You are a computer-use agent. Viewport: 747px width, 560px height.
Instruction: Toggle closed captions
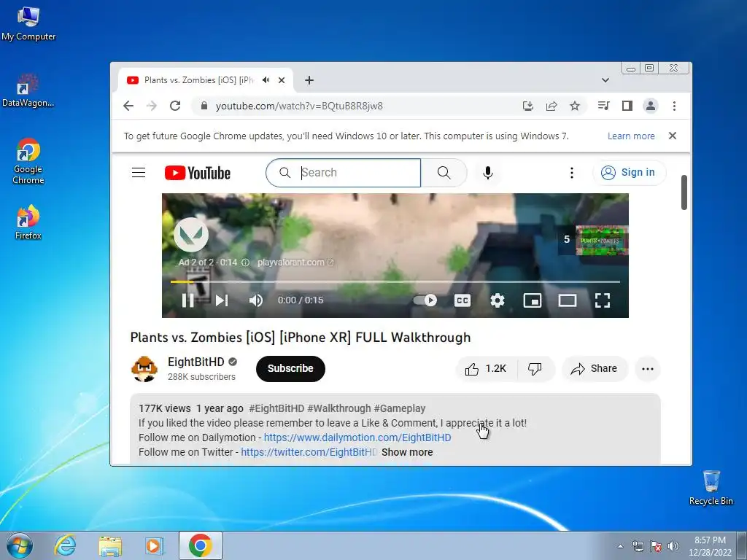click(x=462, y=300)
